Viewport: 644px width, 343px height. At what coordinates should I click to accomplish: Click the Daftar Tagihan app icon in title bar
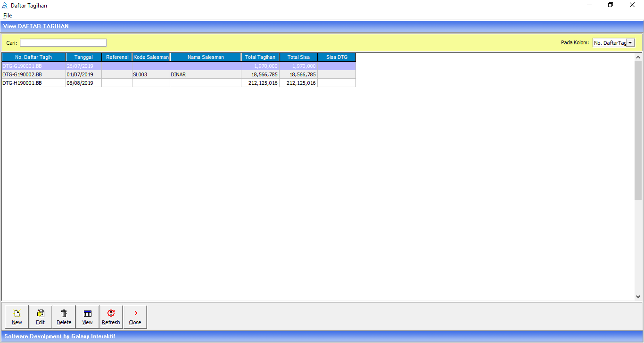(5, 6)
